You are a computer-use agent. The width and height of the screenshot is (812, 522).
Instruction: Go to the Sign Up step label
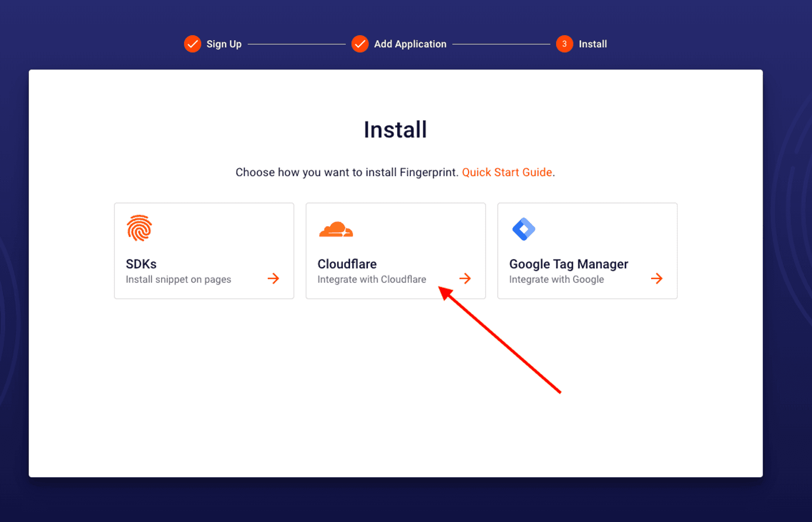click(224, 44)
